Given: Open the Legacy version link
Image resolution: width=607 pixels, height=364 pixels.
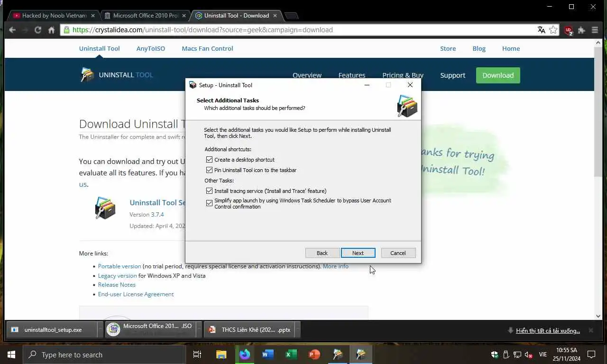Looking at the screenshot, I should pos(117,276).
